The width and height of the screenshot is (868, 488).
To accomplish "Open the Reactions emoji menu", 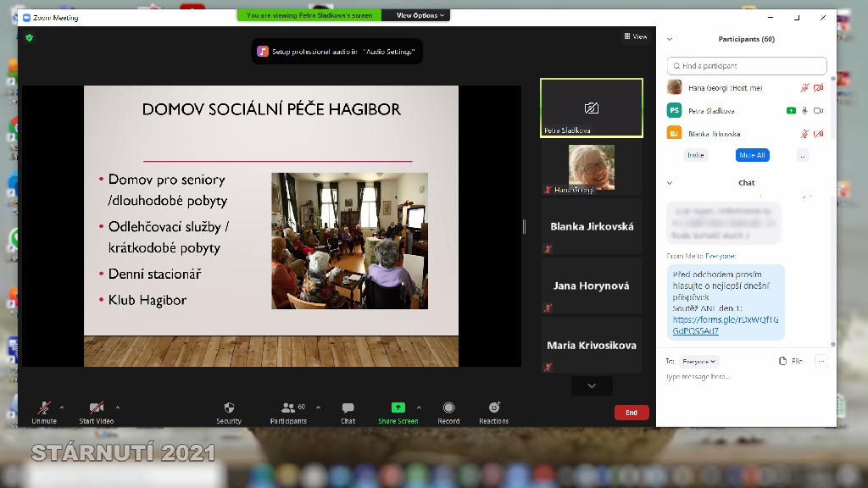I will coord(493,408).
